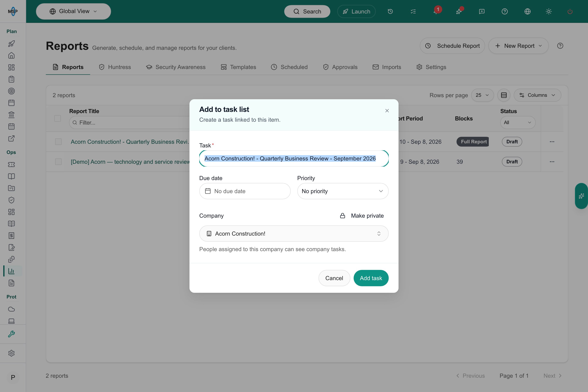Click the Schedule Report button
Image resolution: width=588 pixels, height=392 pixels.
click(x=452, y=46)
